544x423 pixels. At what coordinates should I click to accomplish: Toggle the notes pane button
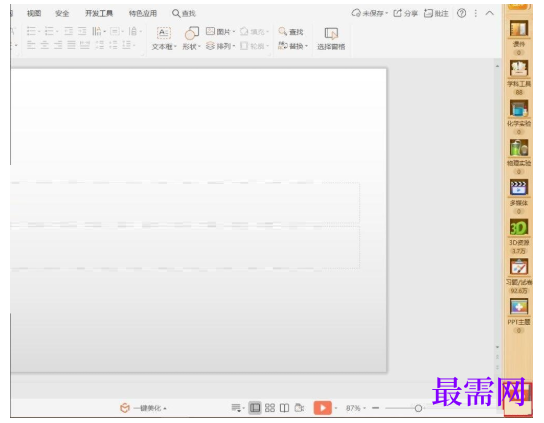[x=236, y=408]
